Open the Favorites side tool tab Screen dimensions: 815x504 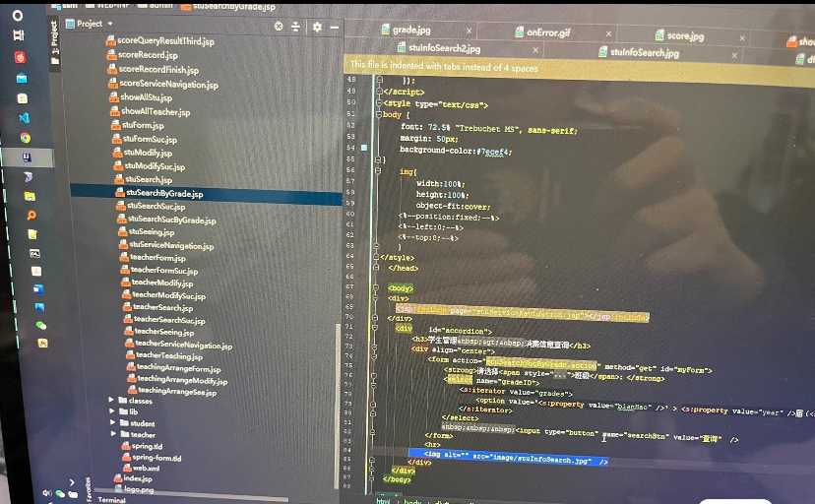88,488
